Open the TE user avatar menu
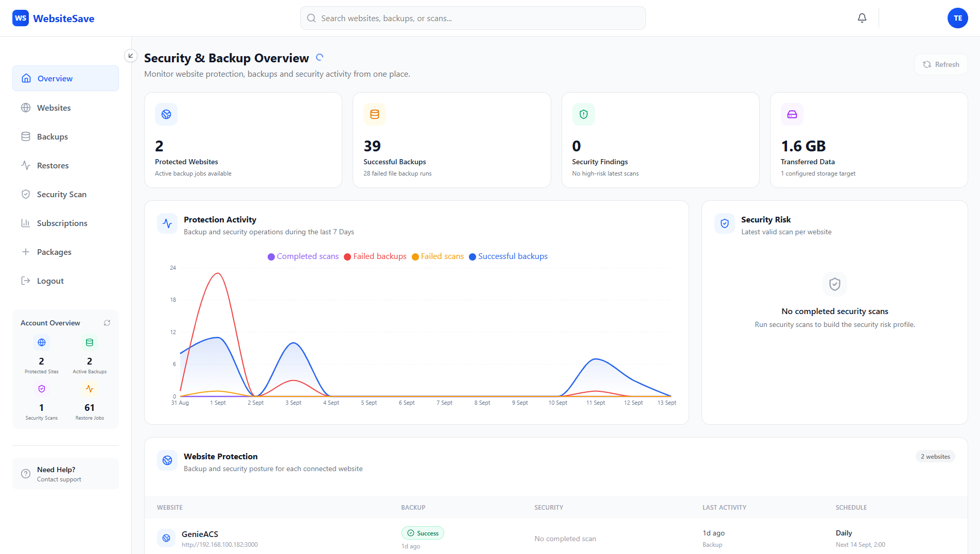The height and width of the screenshot is (554, 980). tap(957, 18)
